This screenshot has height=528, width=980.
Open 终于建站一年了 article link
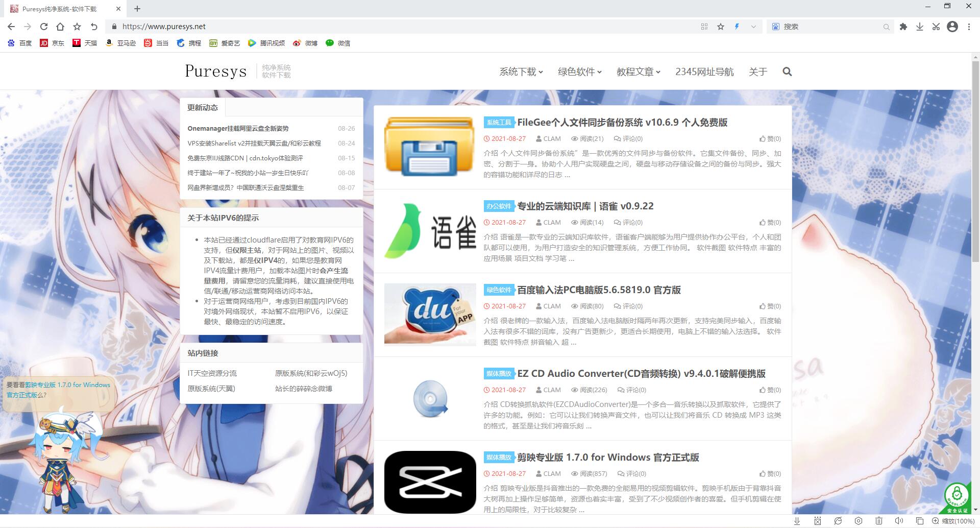click(248, 173)
